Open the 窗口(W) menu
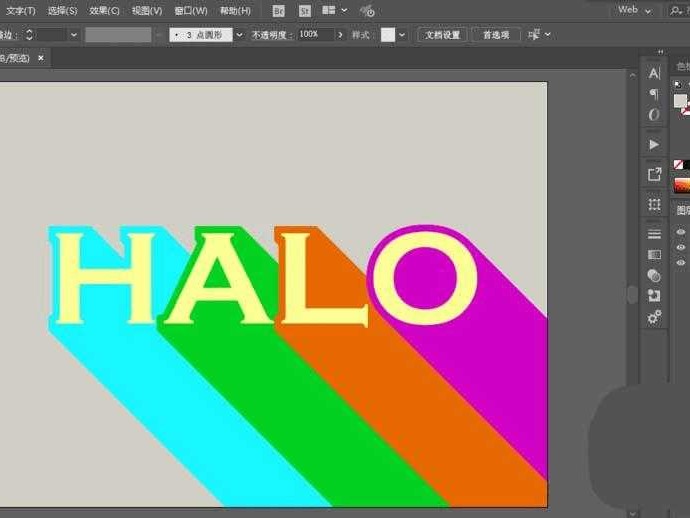Viewport: 690px width, 518px height. point(191,10)
